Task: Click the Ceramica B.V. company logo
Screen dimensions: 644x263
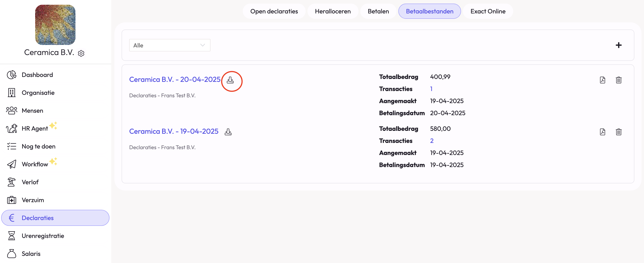Action: tap(55, 25)
